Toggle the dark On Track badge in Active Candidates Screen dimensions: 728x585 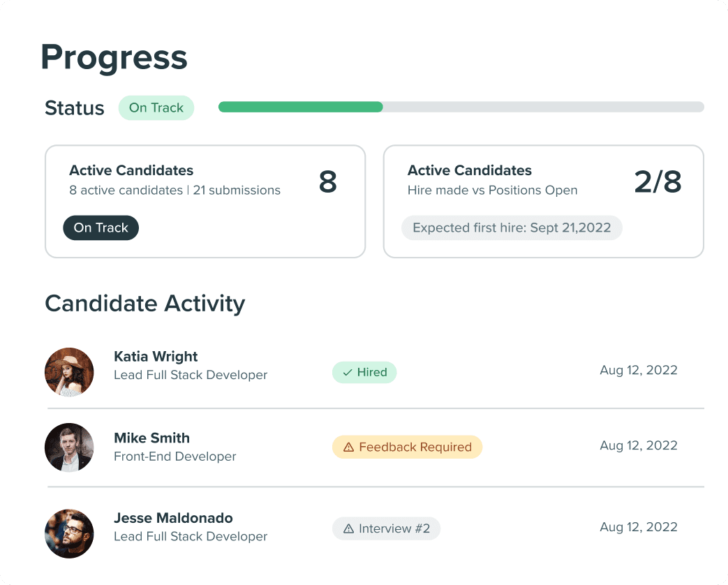tap(101, 228)
